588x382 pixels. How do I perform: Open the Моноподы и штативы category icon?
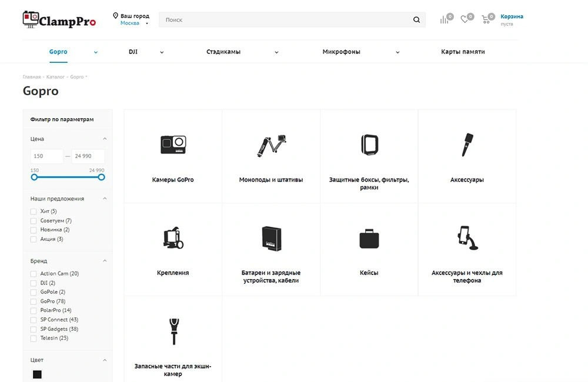[x=271, y=145]
